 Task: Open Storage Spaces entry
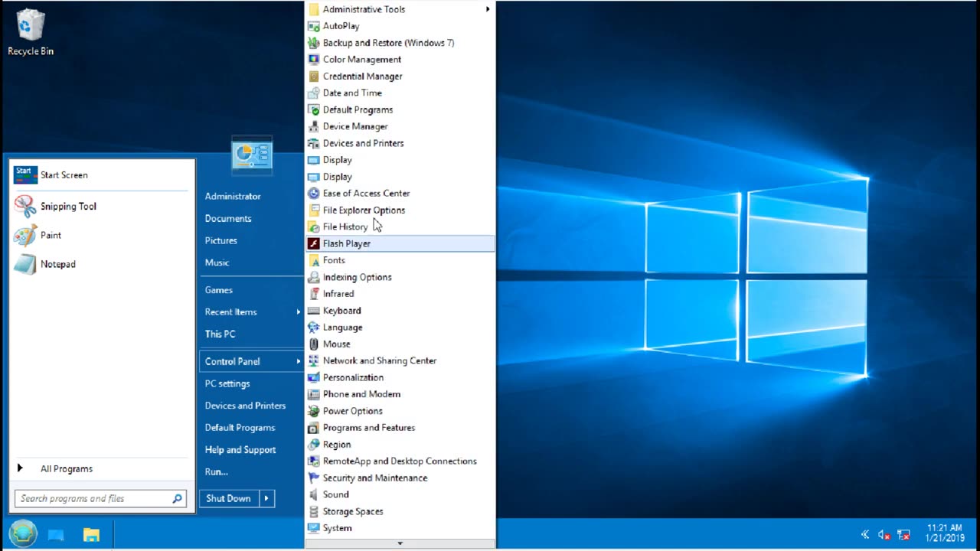353,511
